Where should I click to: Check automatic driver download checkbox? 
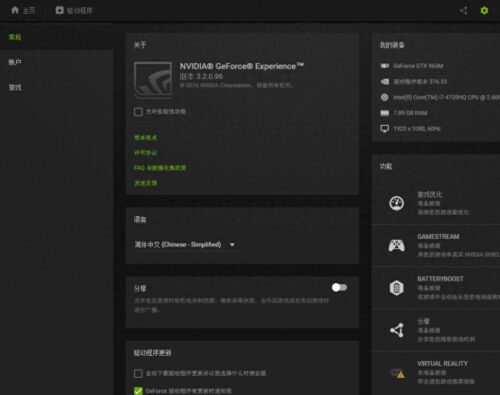coord(138,373)
